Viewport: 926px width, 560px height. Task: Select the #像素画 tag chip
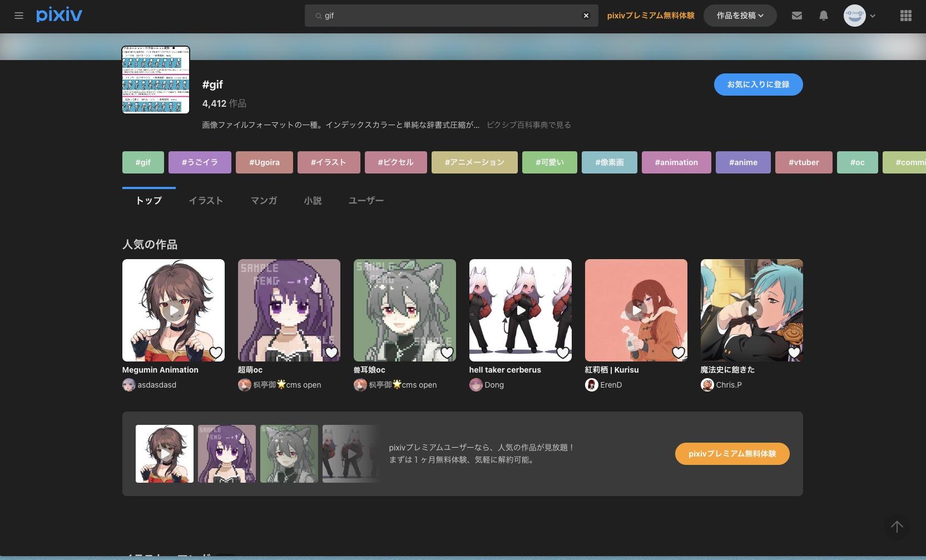610,162
